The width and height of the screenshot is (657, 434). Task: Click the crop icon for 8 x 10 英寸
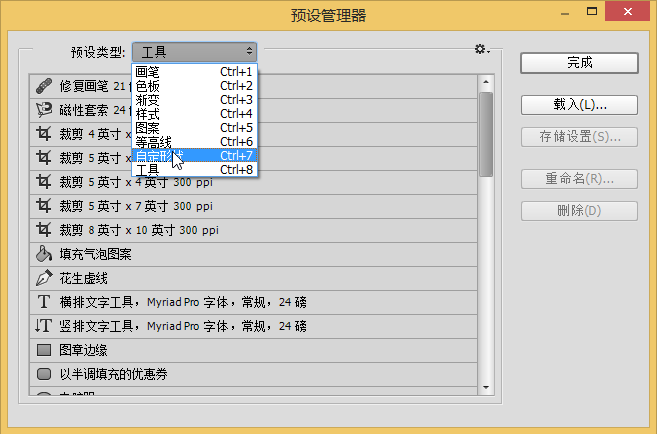[x=44, y=230]
